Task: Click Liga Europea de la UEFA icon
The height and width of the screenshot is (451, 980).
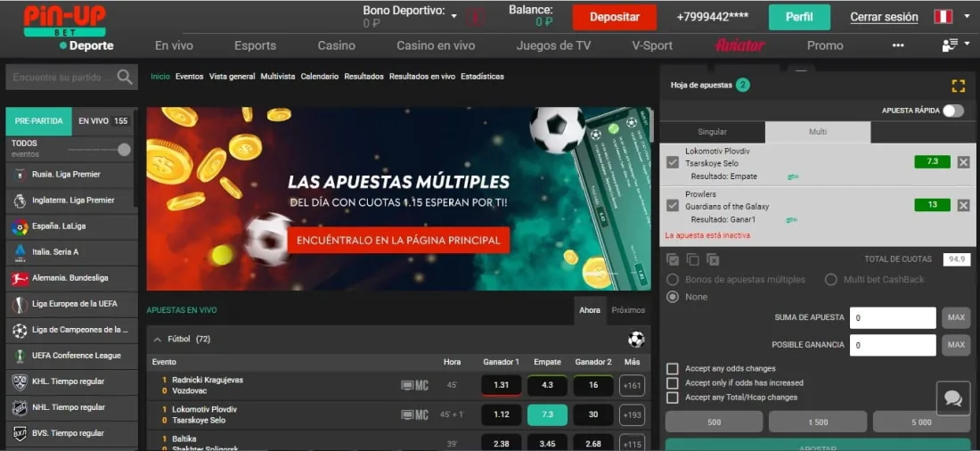Action: 20,304
